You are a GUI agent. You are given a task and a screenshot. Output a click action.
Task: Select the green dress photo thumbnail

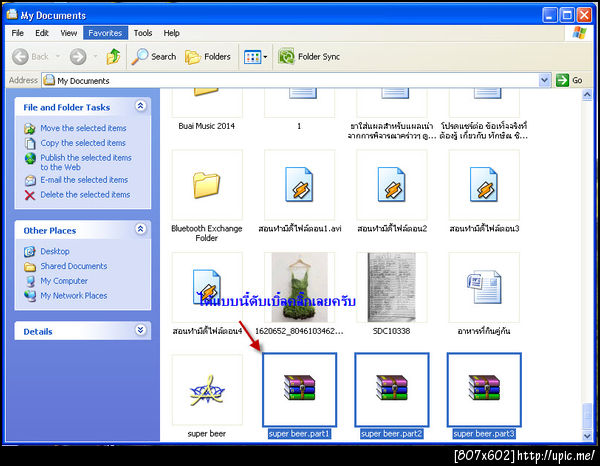(300, 287)
